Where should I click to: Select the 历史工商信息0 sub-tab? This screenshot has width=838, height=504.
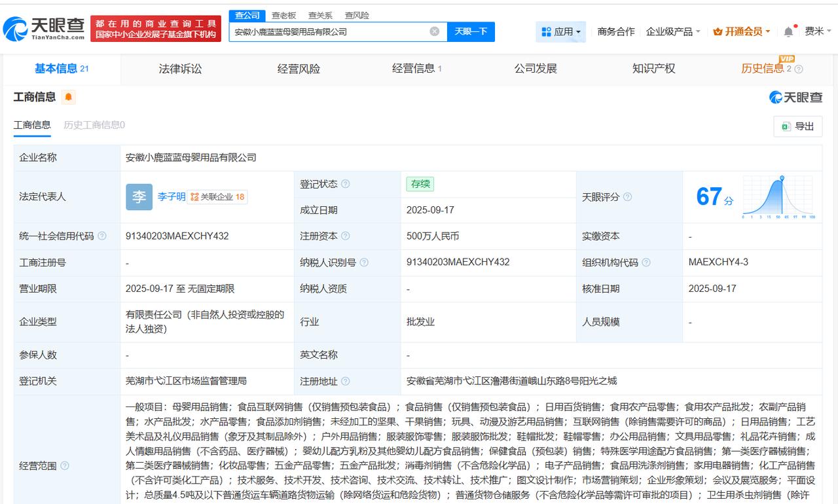coord(94,125)
